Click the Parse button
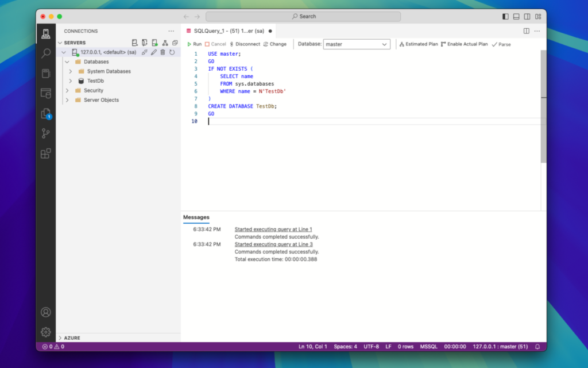Viewport: 588px width, 368px height. pos(501,44)
